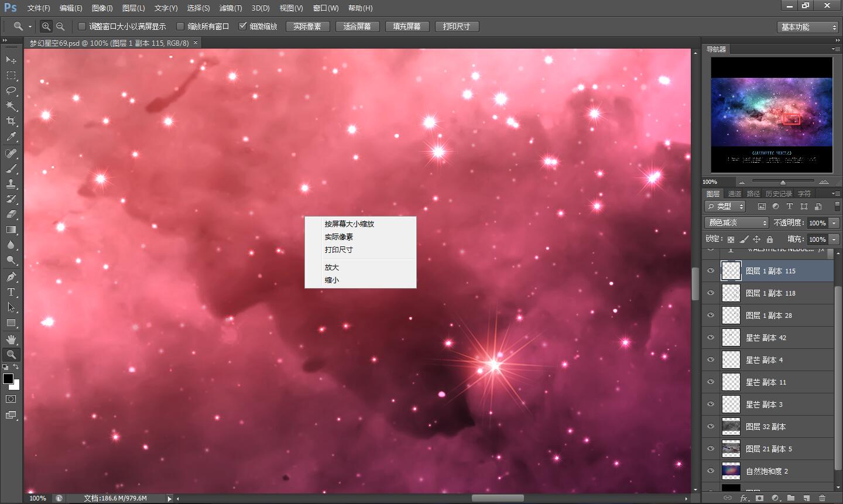Viewport: 843px width, 504px height.
Task: Toggle Quick Mask mode icon
Action: [x=11, y=399]
